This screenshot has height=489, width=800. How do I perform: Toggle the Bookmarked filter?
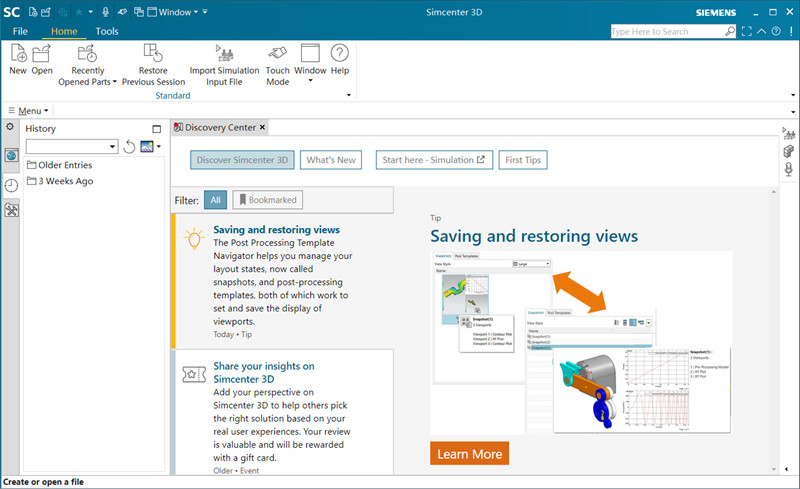[268, 200]
